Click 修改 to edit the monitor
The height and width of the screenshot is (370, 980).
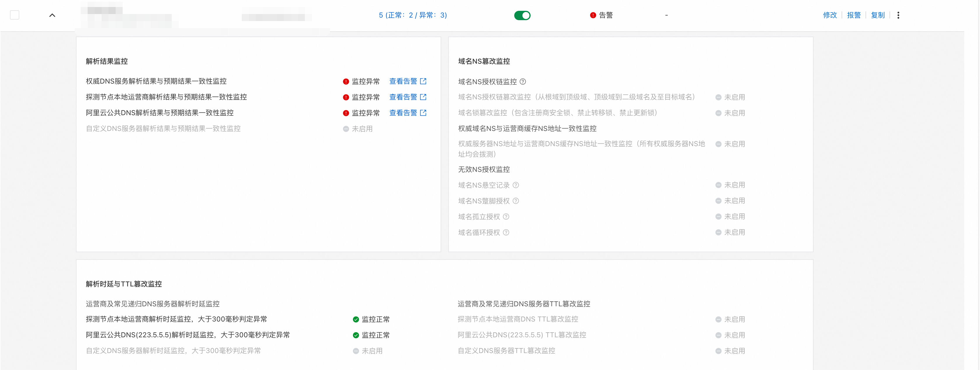830,15
